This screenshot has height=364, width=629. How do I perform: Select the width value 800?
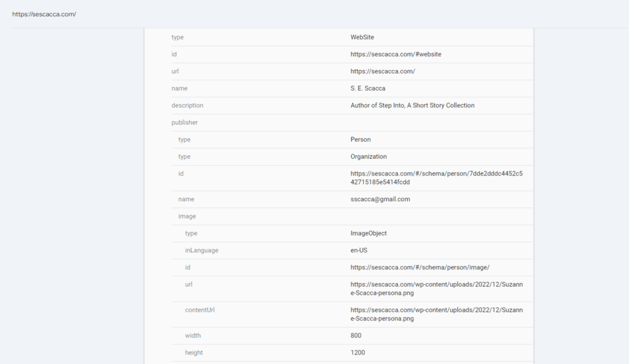356,335
